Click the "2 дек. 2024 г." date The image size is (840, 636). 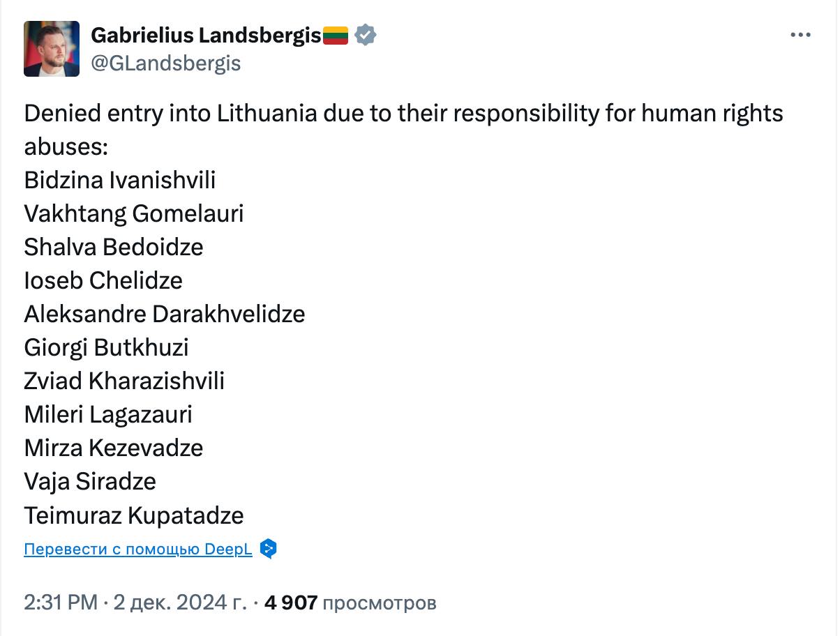180,603
